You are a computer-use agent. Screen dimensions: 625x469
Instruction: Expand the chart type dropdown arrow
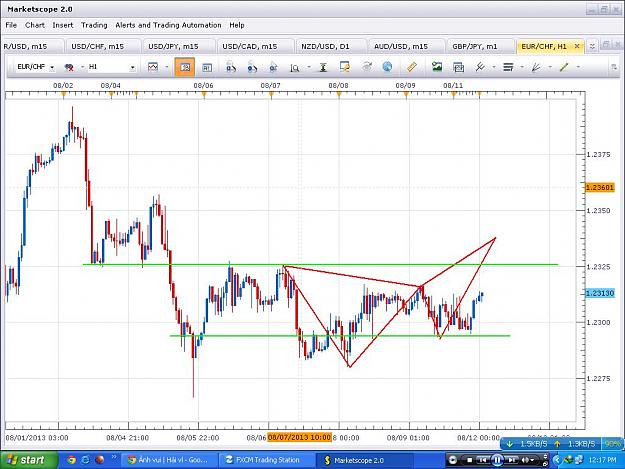coord(167,67)
